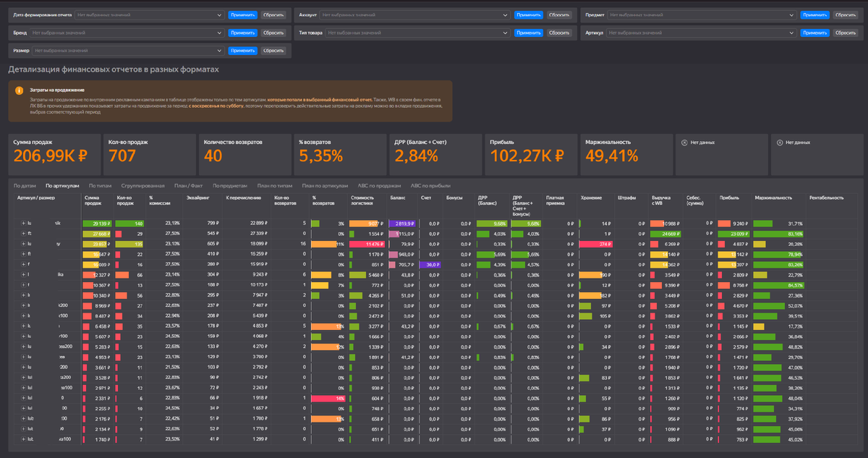The height and width of the screenshot is (458, 868).
Task: Open the План / Факт tab
Action: click(190, 185)
